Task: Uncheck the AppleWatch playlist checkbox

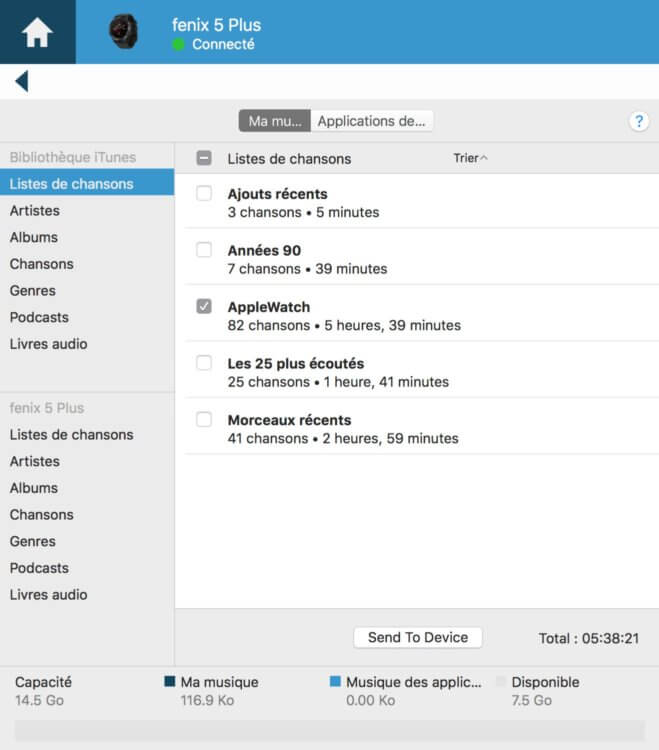Action: (x=204, y=306)
